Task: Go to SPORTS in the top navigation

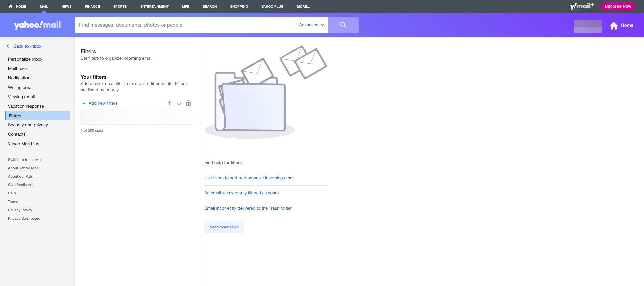Action: tap(120, 6)
